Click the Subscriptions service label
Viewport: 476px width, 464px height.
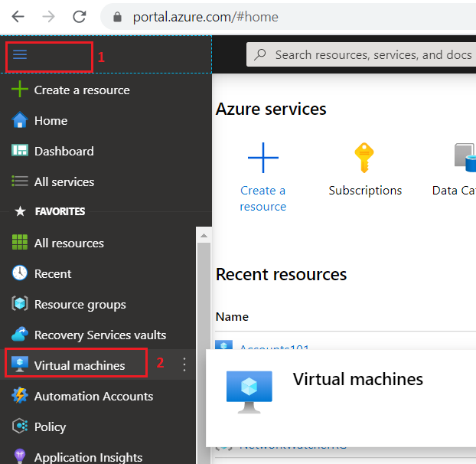pos(365,191)
